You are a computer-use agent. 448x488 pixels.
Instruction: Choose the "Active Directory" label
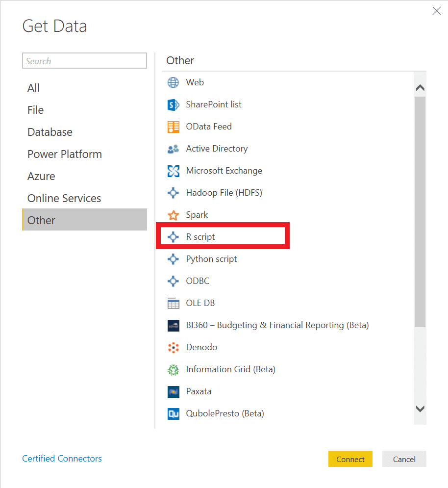coord(217,149)
